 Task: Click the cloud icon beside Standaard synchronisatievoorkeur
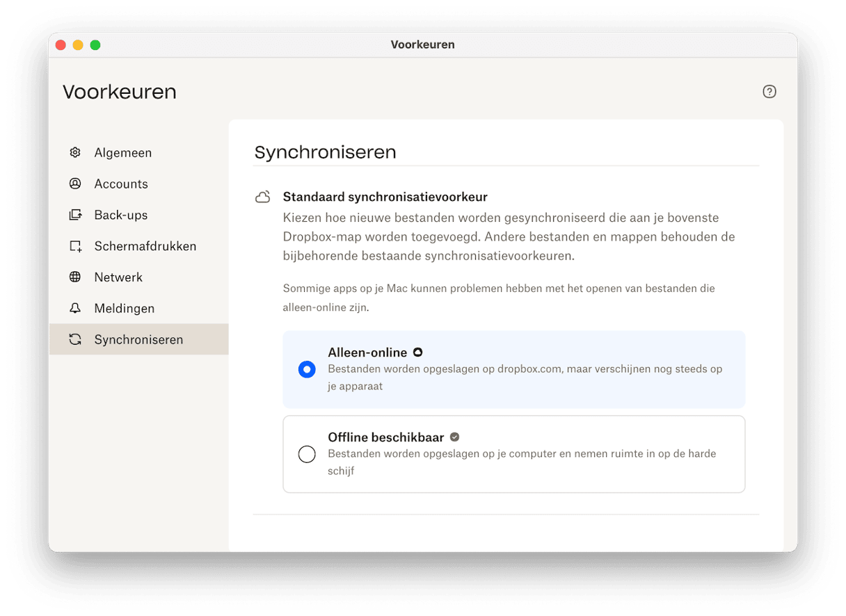[263, 197]
